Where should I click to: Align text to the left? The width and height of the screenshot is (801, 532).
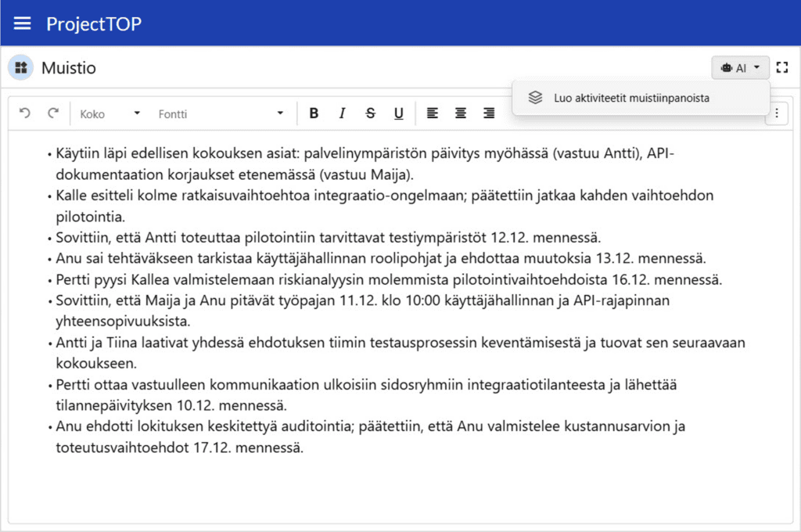[x=433, y=113]
